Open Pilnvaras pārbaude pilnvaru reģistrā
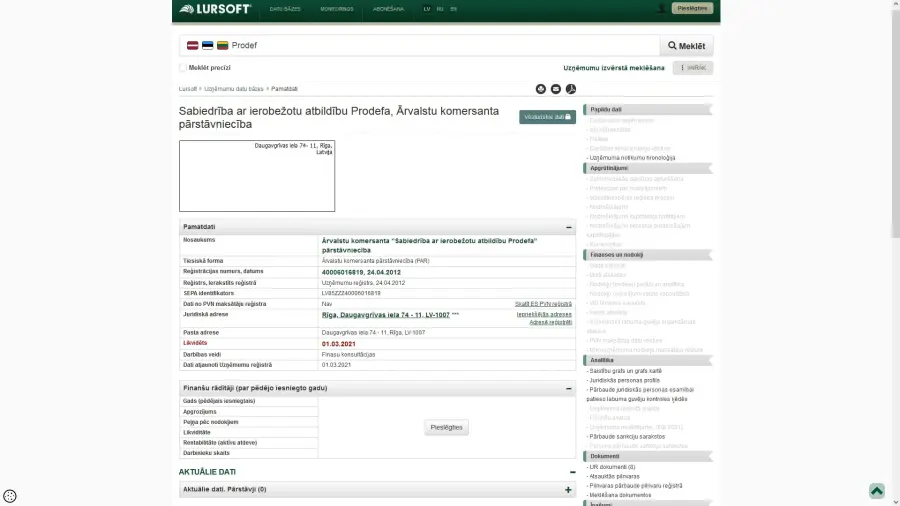This screenshot has height=506, width=900. pos(635,486)
